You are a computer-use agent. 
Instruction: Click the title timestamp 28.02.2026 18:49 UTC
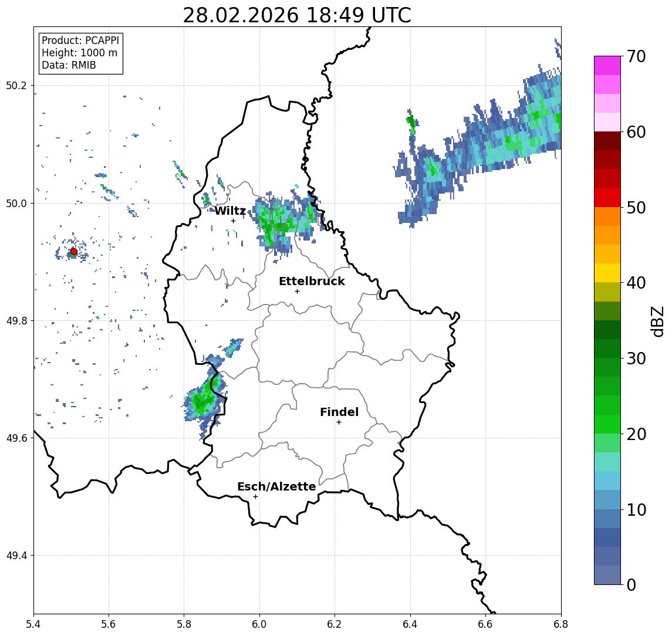click(297, 15)
